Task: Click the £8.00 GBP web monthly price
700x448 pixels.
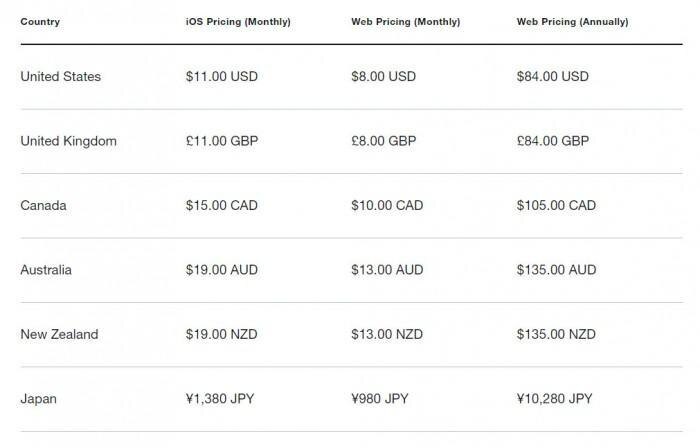Action: (x=385, y=141)
